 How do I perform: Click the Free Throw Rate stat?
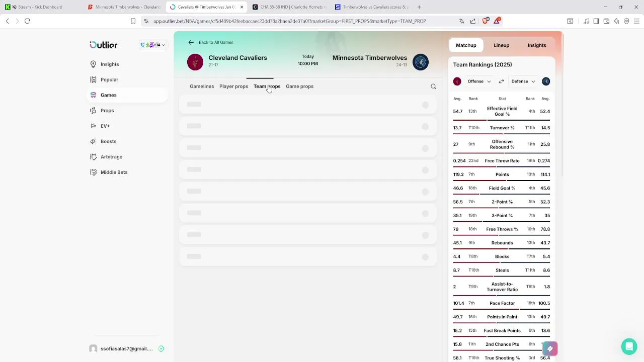coord(502,161)
